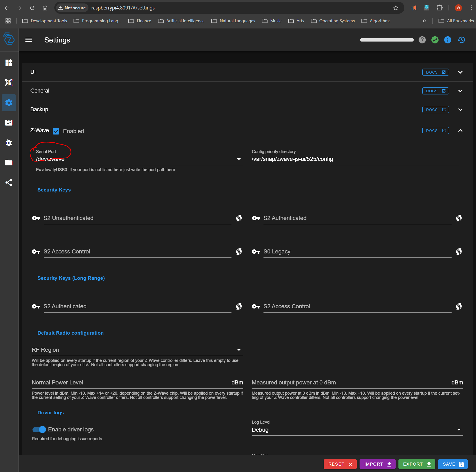Focus the Config priority directory field
Screen dimensions: 476x472
pos(355,159)
